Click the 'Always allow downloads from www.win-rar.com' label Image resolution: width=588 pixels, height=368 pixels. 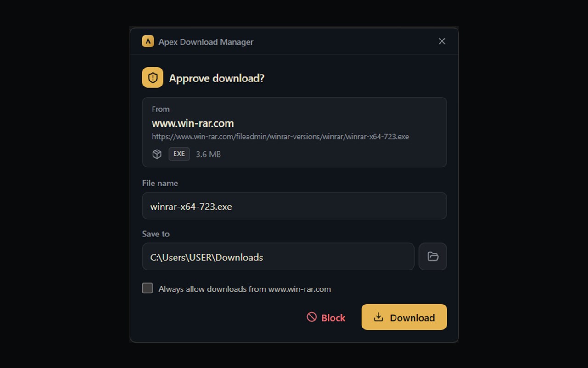245,289
